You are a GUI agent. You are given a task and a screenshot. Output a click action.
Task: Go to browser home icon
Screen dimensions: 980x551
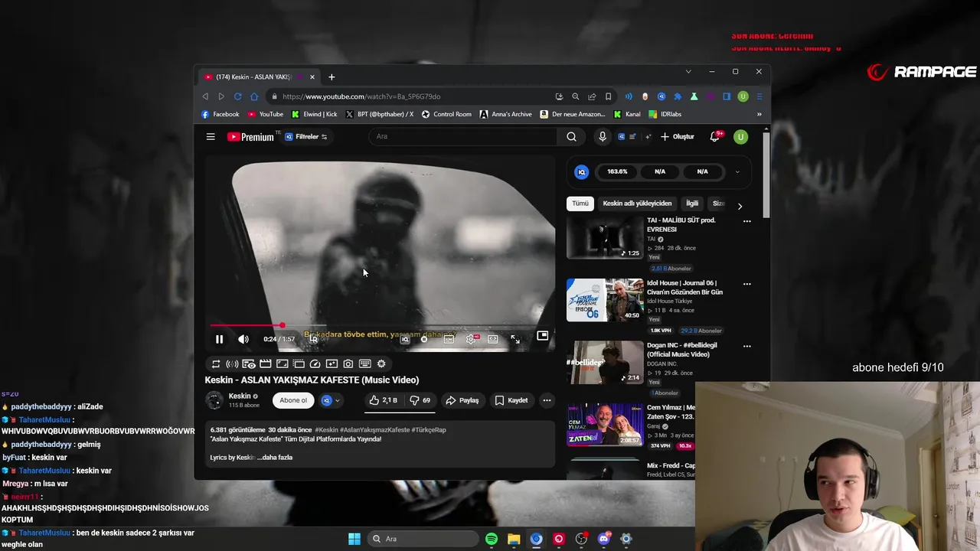[254, 96]
